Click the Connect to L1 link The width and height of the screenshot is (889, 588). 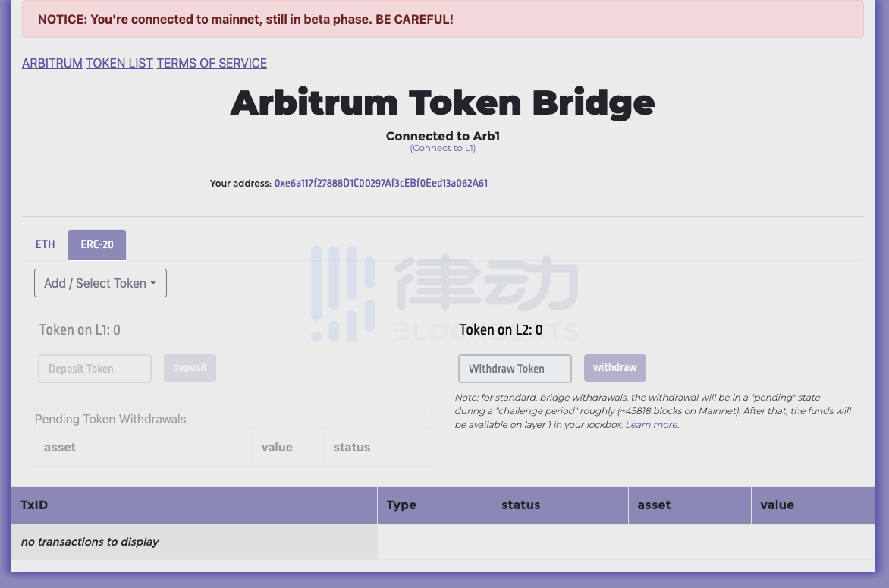(x=443, y=148)
